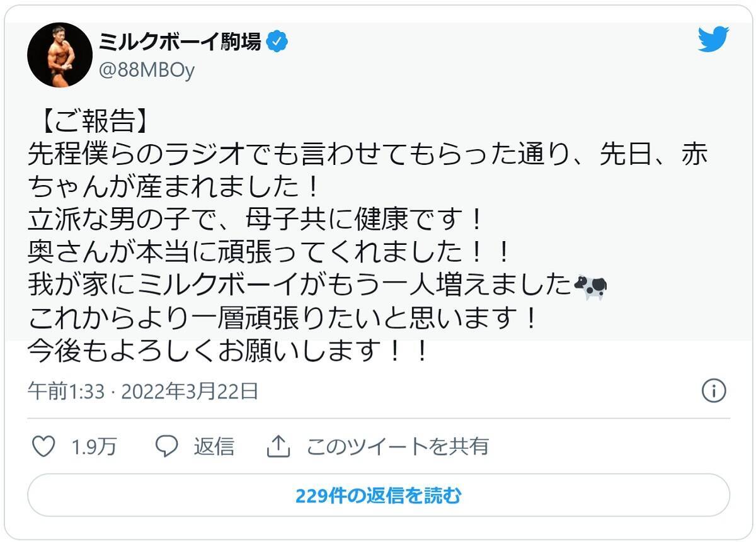Viewport: 756px width, 542px height.
Task: Open the 午前1:33 tweet timestamp
Action: [x=65, y=392]
